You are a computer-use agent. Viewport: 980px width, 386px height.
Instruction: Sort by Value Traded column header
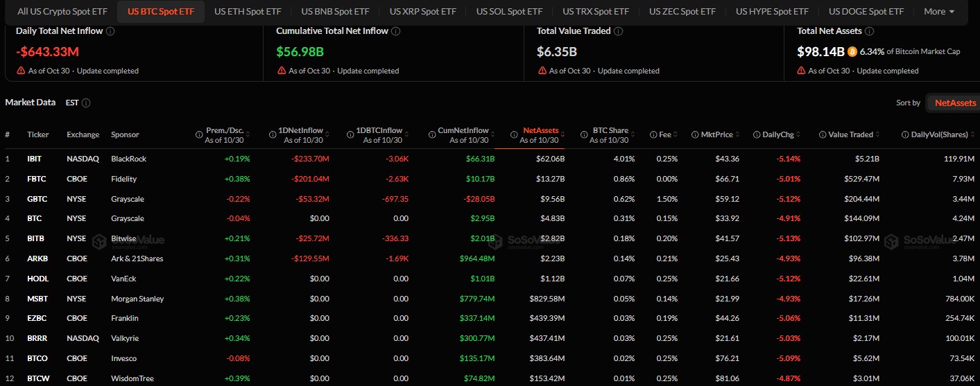[851, 134]
